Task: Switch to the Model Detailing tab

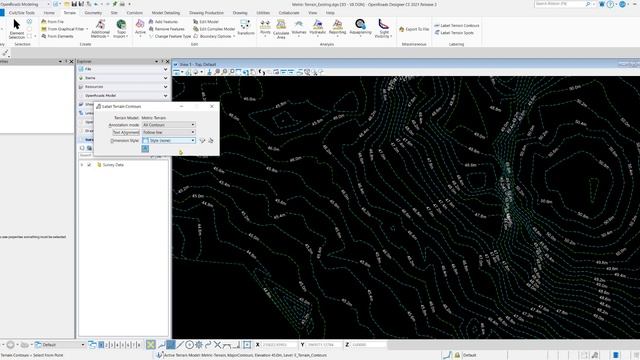Action: click(x=166, y=13)
